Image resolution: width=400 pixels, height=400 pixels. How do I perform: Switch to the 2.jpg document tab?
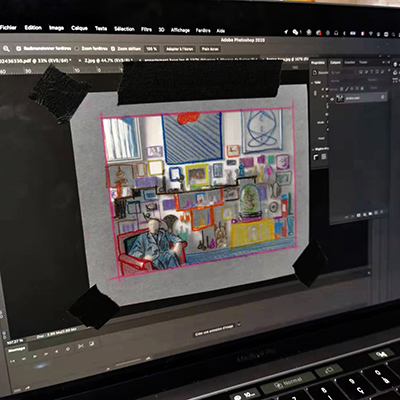click(107, 60)
